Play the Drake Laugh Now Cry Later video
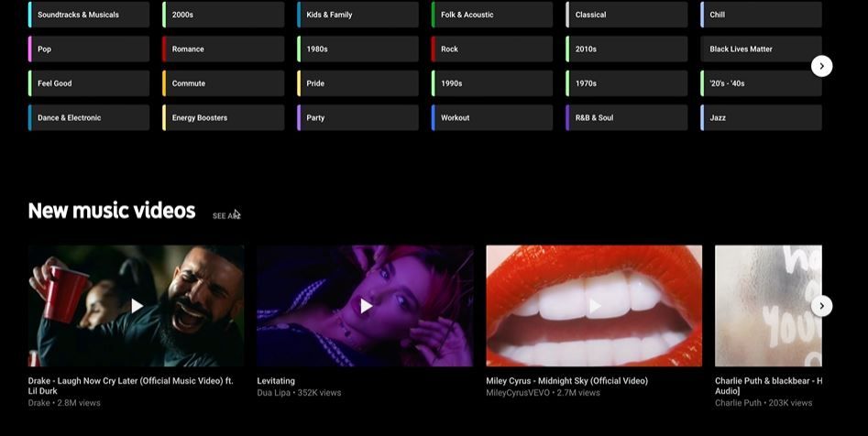The image size is (868, 436). [137, 305]
